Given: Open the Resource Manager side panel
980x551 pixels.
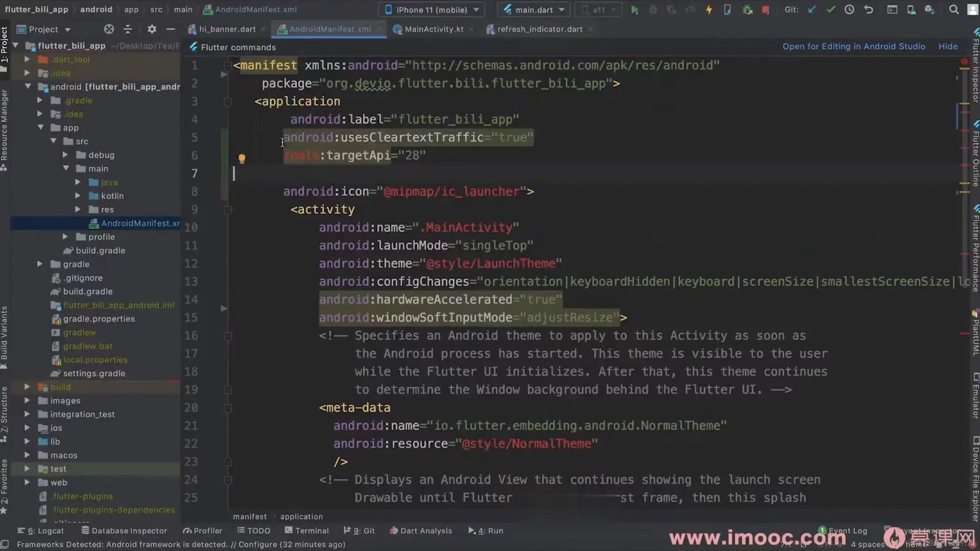Looking at the screenshot, I should 4,130.
